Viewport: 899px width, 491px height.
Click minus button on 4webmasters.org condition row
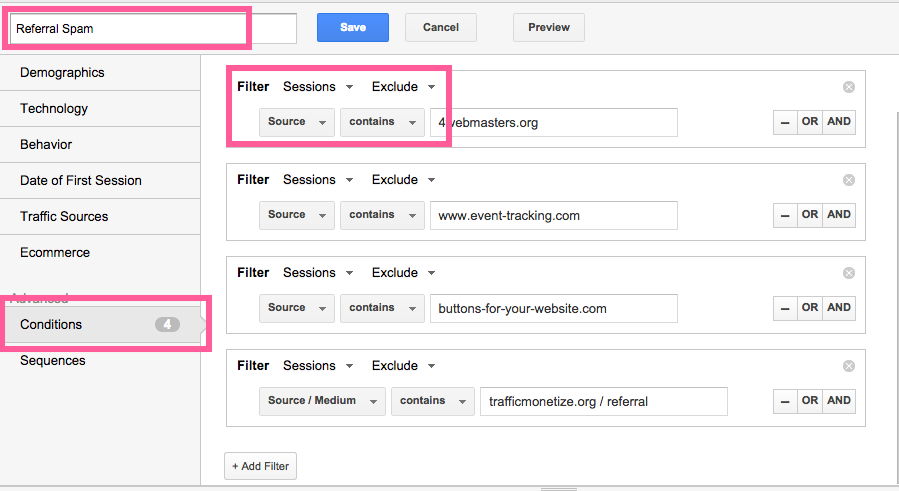[785, 122]
